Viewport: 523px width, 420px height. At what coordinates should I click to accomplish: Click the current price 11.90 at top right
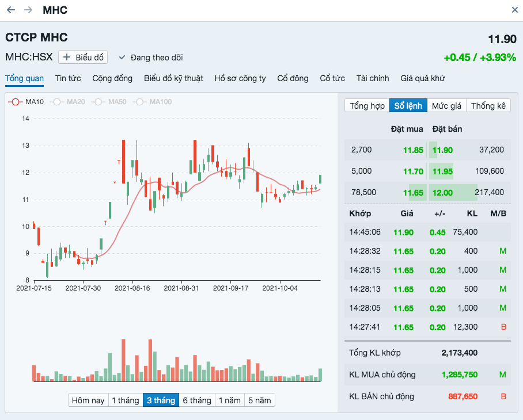502,39
